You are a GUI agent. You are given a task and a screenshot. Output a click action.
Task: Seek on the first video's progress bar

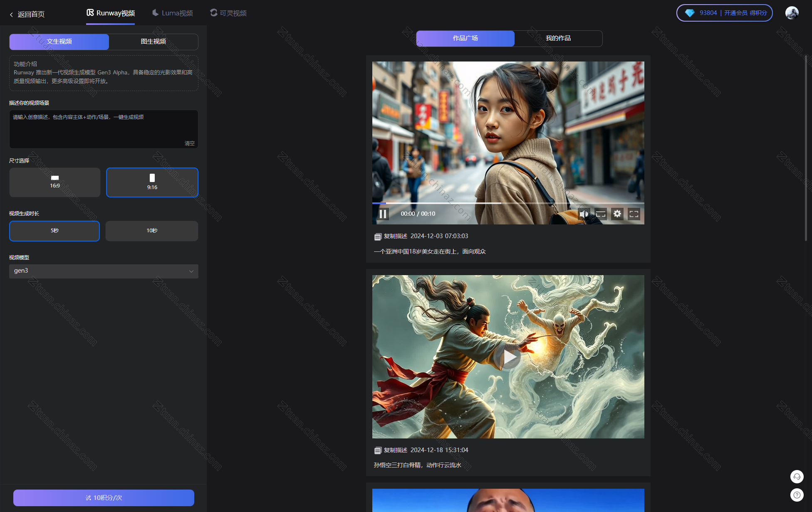508,203
